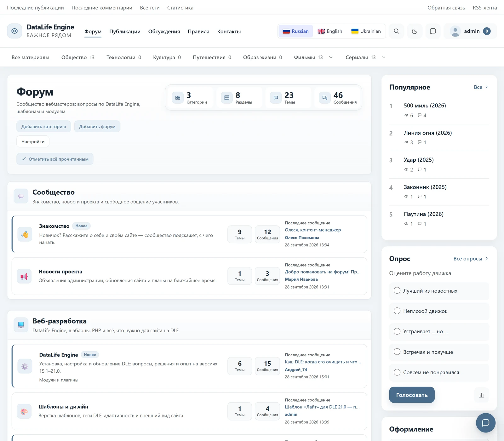
Task: Open the RSS-лента link
Action: coord(485,8)
